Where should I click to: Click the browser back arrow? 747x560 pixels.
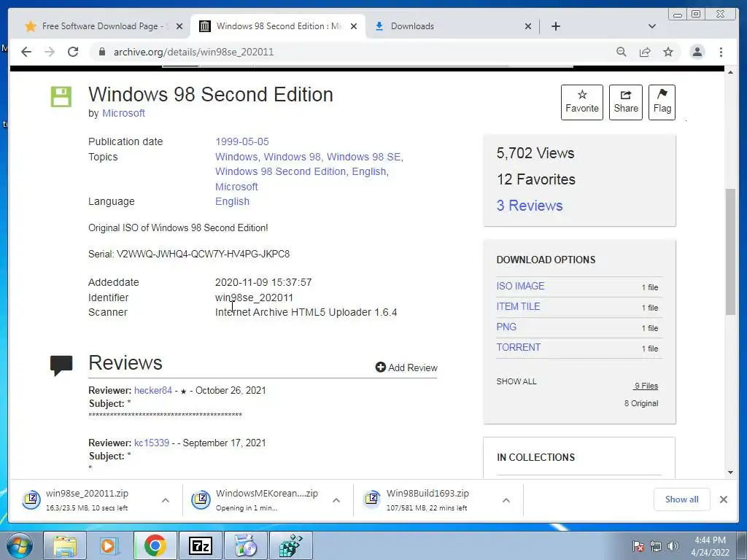coord(26,52)
